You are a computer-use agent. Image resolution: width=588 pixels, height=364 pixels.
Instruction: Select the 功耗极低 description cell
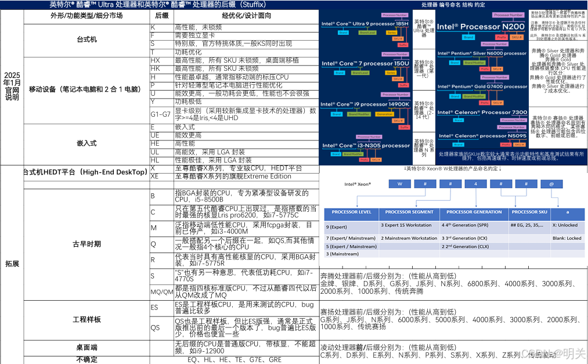tap(246, 102)
